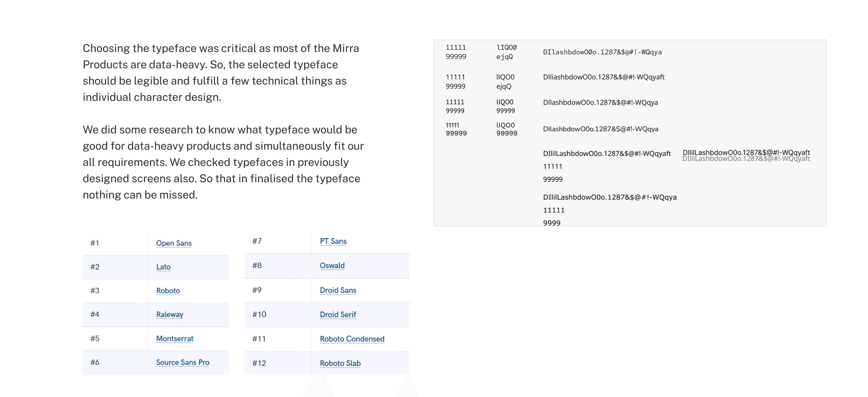The height and width of the screenshot is (397, 868).
Task: Click the Lato font link
Action: pyautogui.click(x=163, y=267)
